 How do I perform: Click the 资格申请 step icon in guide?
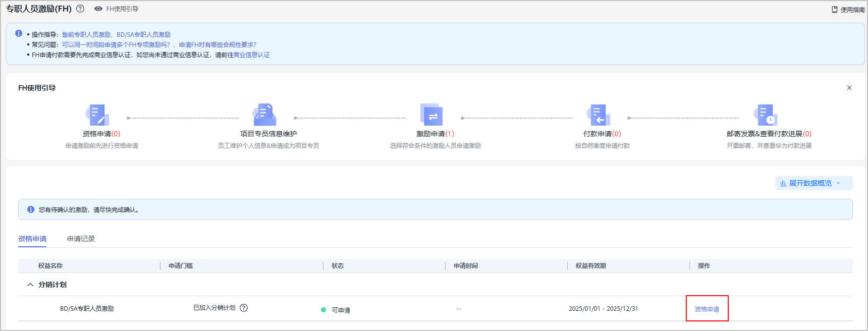tap(97, 115)
